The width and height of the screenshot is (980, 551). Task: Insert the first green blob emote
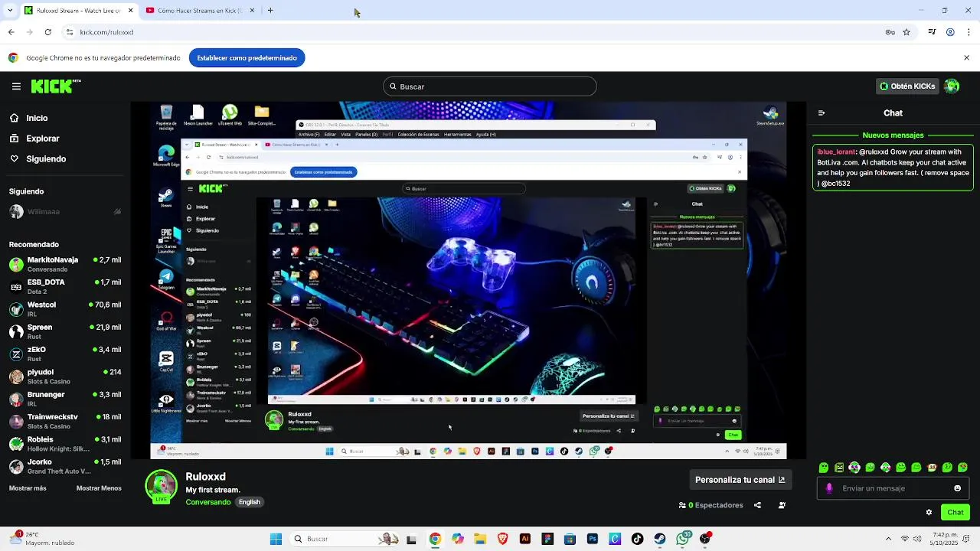[824, 468]
